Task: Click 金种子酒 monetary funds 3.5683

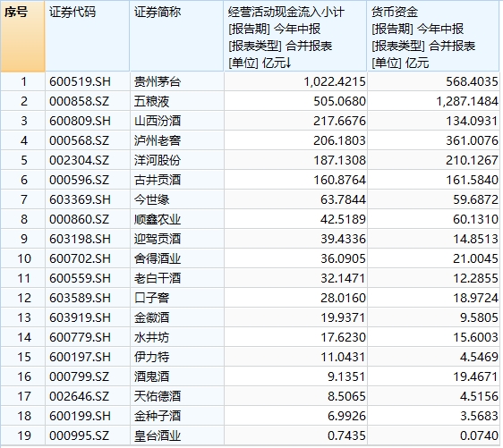Action: pyautogui.click(x=479, y=416)
